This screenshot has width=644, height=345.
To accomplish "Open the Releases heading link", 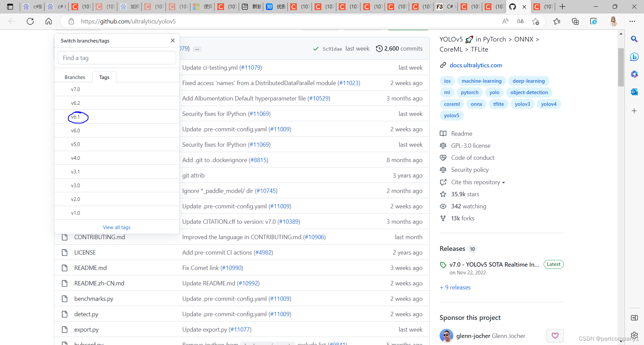I will tap(452, 249).
